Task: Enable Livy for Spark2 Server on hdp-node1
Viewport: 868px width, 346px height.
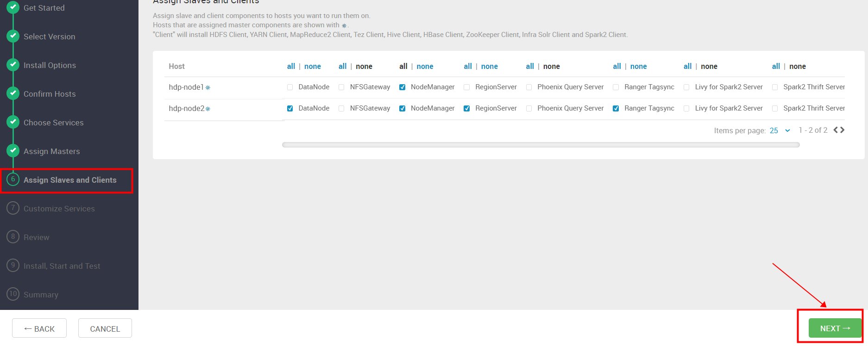Action: pyautogui.click(x=686, y=87)
